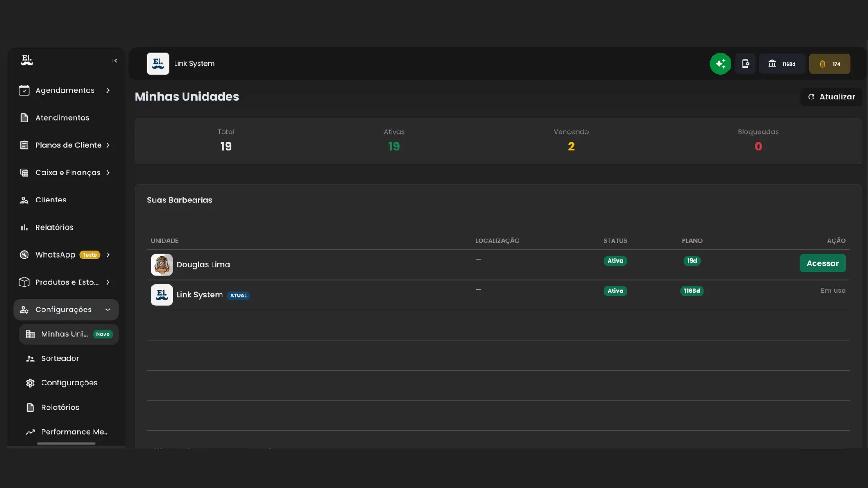Click Acessar for Douglas Lima unit
The height and width of the screenshot is (488, 868).
(822, 263)
